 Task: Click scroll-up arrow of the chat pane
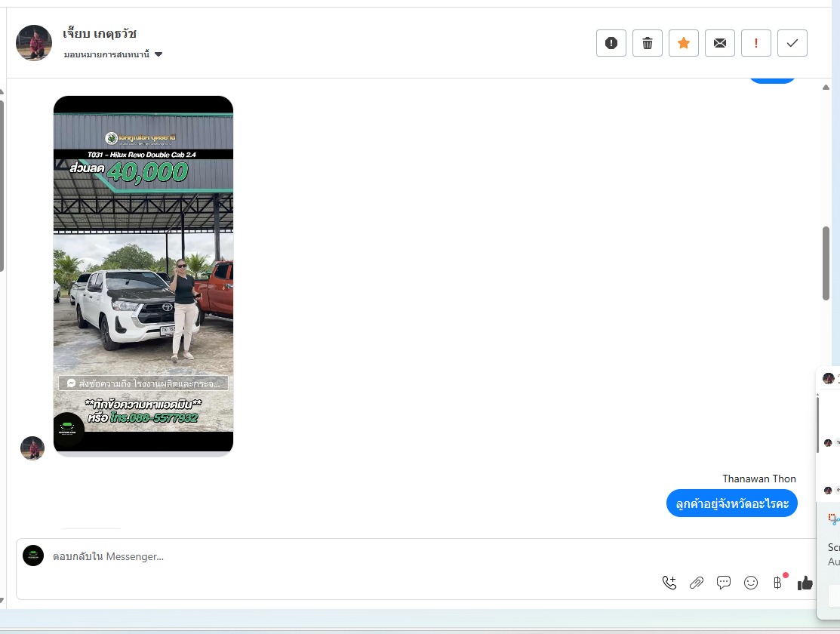pos(826,87)
